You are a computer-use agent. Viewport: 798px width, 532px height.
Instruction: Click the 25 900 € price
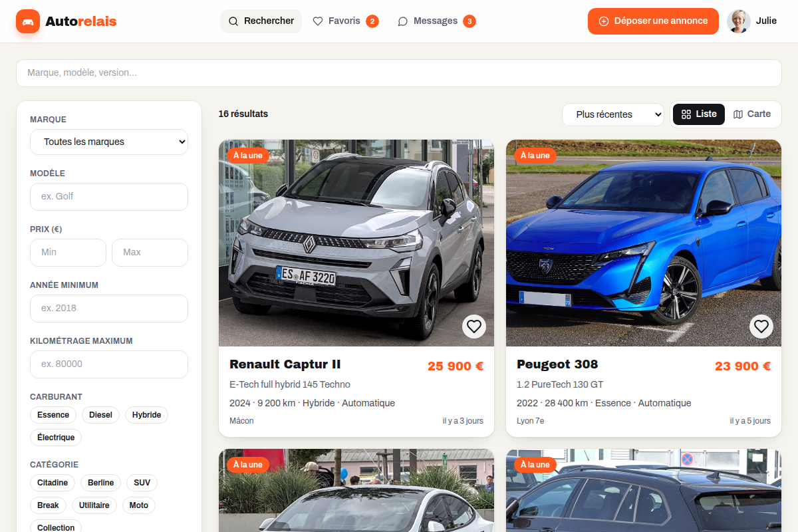[456, 366]
